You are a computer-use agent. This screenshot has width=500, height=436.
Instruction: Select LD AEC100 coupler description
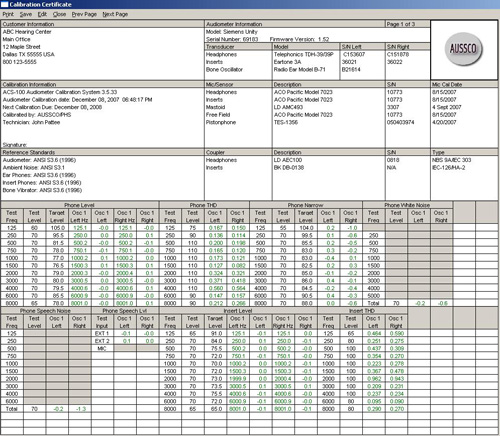288,160
